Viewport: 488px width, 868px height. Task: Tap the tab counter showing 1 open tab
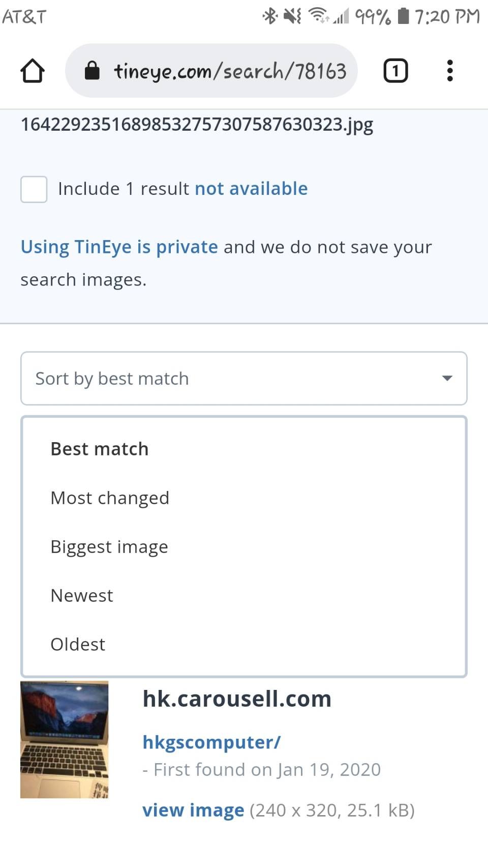point(395,71)
